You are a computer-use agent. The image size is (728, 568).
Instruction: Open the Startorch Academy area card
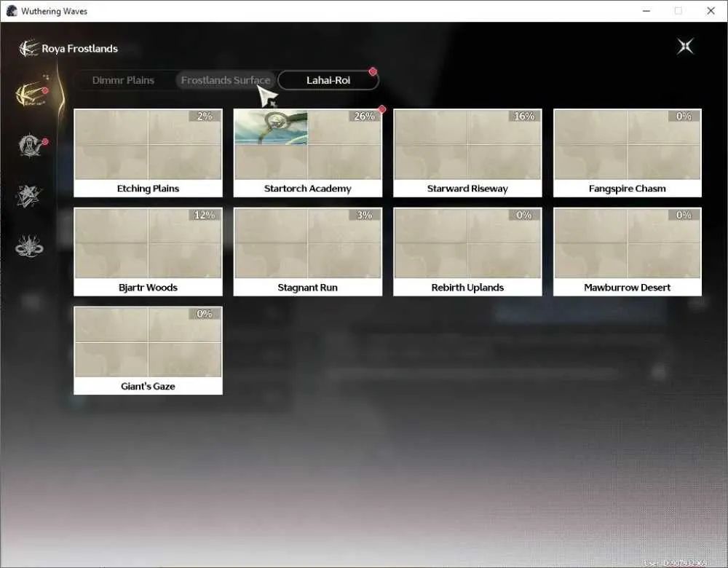click(308, 153)
